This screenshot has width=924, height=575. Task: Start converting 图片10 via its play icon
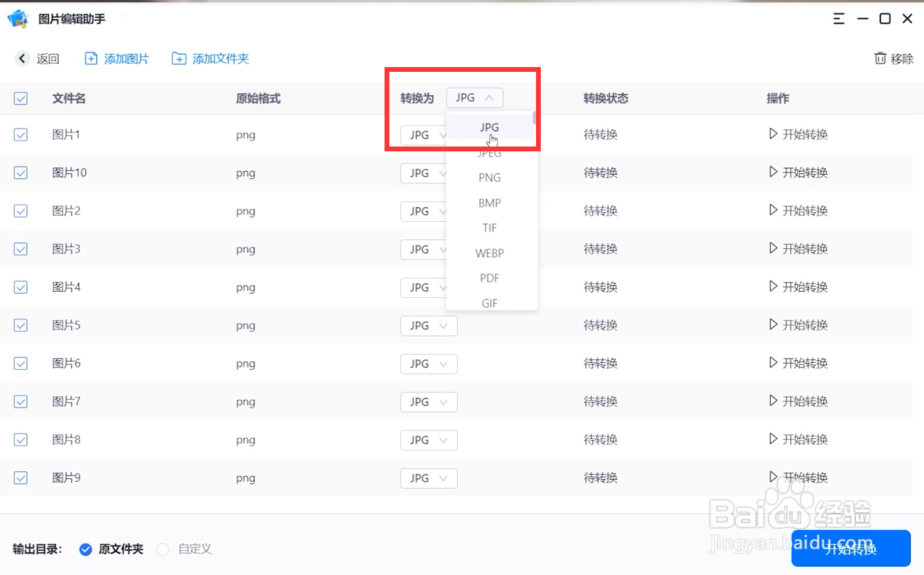(773, 172)
